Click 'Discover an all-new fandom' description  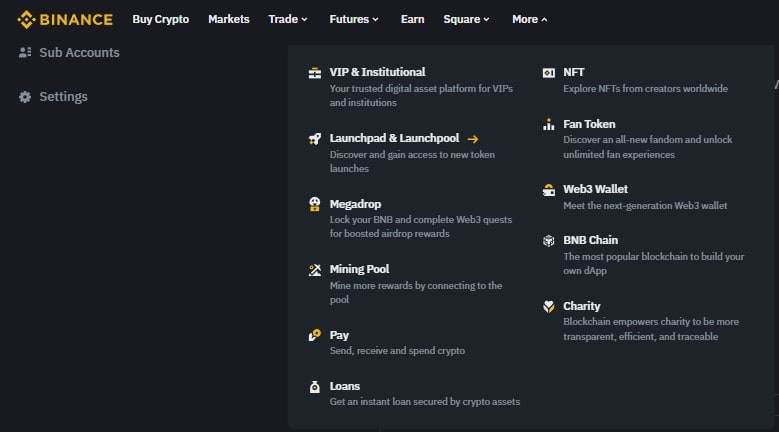coord(648,147)
